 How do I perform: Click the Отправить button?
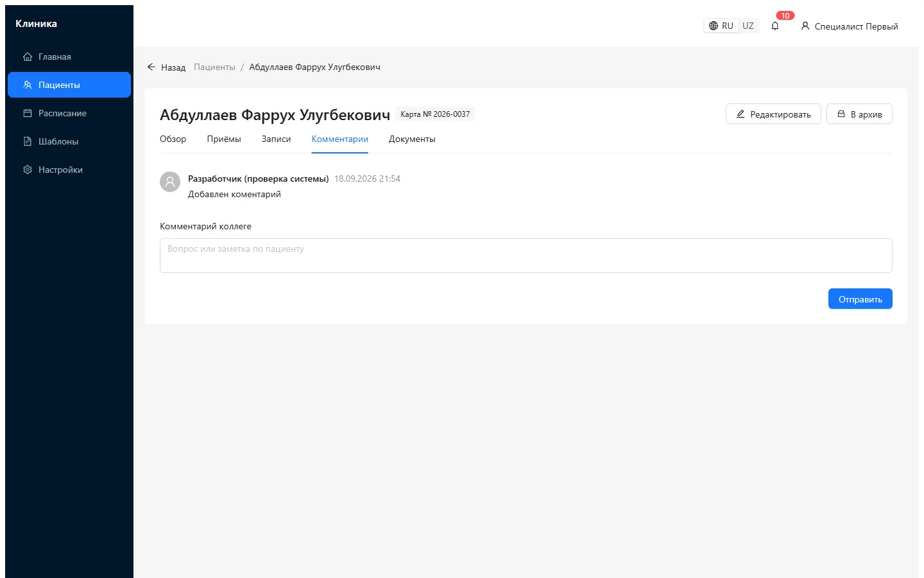click(860, 299)
